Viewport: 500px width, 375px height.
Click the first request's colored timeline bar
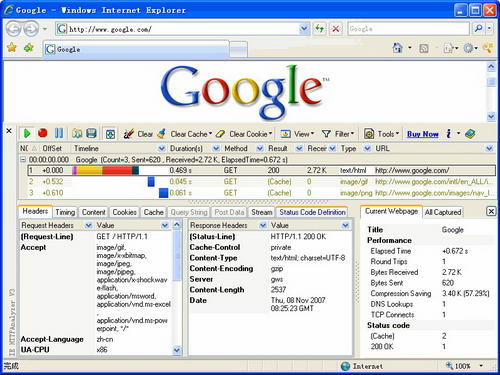105,171
